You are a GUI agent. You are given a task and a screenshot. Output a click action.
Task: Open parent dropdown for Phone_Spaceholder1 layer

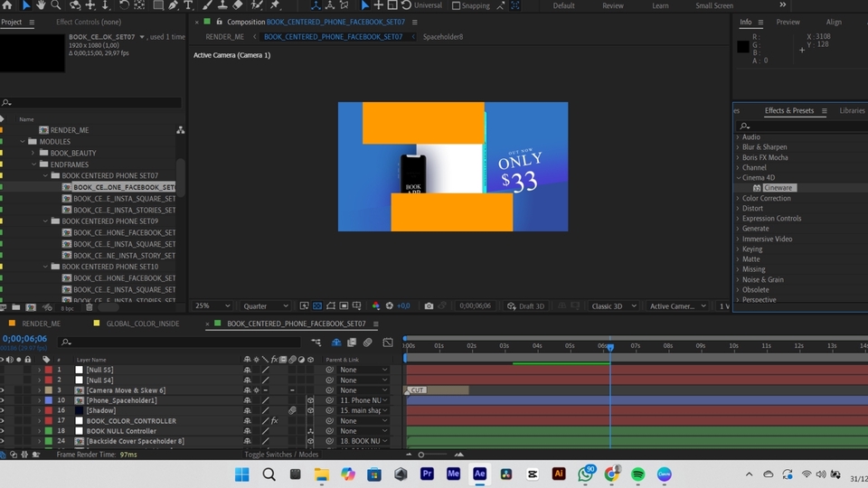[363, 400]
